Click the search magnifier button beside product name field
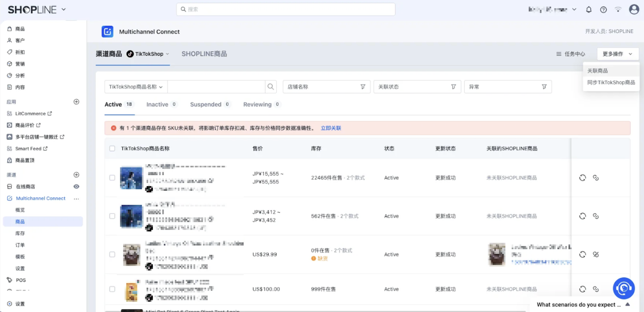 pyautogui.click(x=271, y=87)
